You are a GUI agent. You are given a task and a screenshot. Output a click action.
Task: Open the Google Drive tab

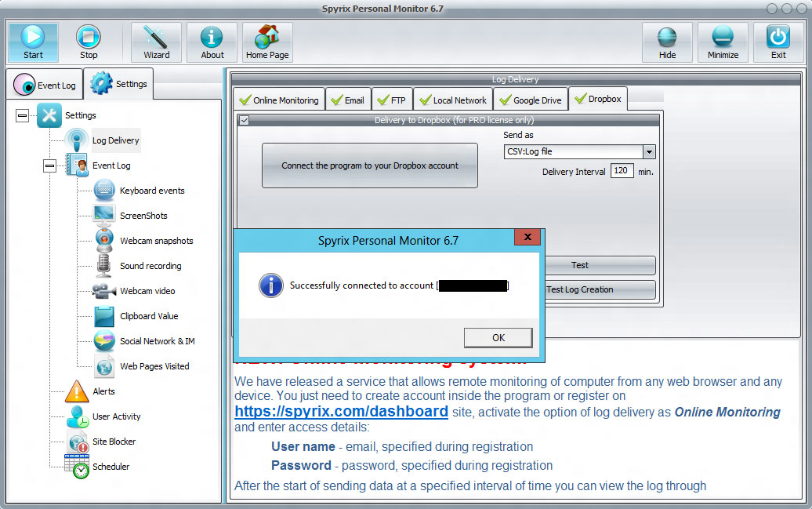pyautogui.click(x=531, y=100)
